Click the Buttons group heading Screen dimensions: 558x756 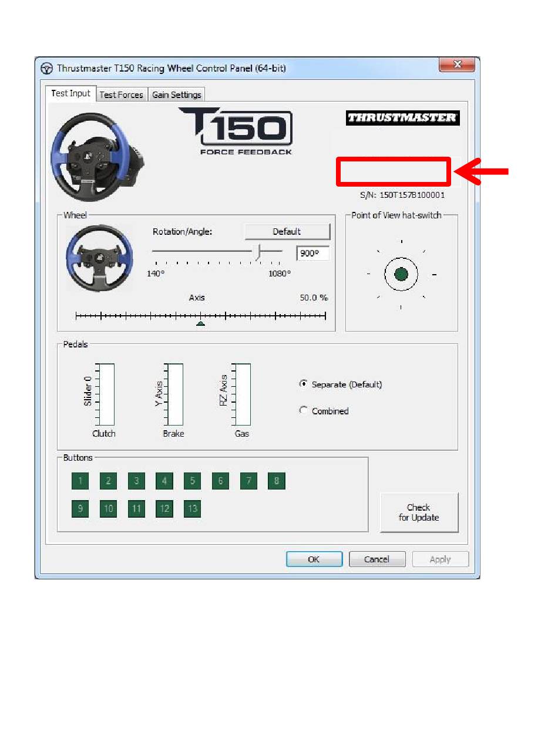(78, 458)
